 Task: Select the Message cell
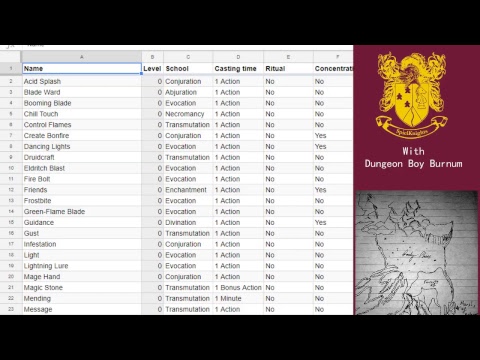[82, 309]
